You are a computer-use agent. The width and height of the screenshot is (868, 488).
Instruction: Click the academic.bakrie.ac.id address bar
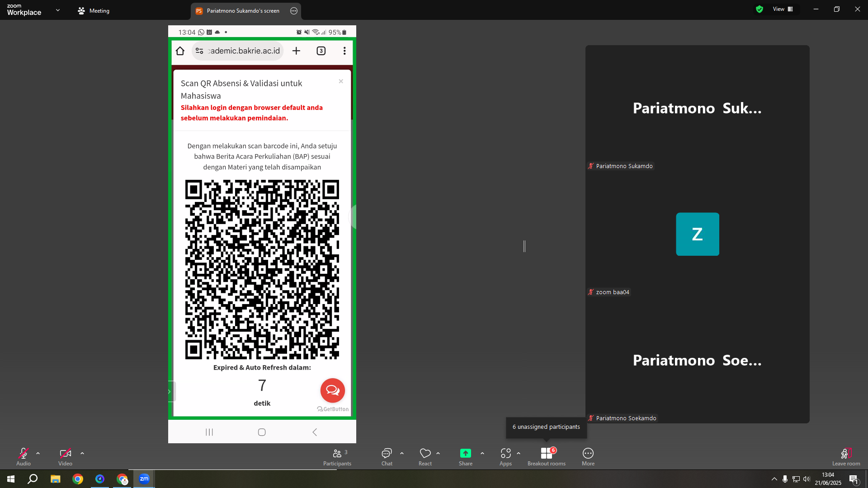tap(238, 51)
